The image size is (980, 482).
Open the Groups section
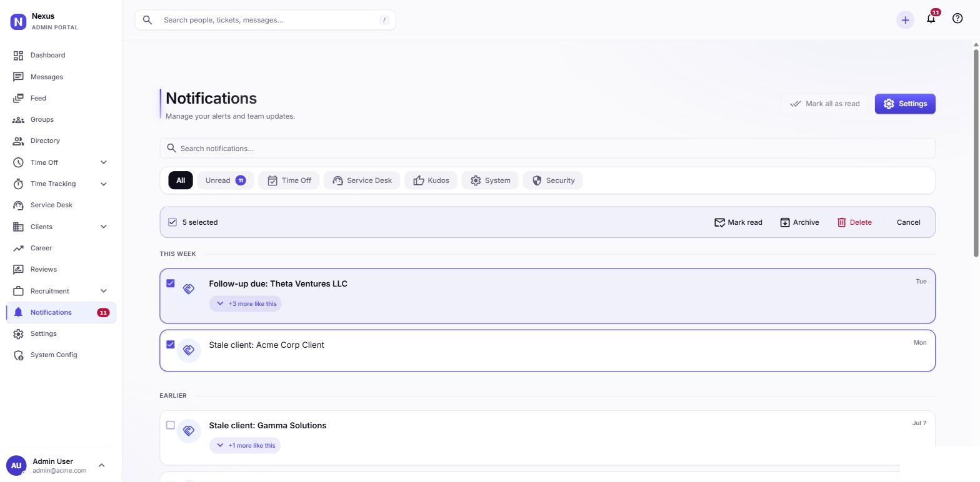pos(61,119)
